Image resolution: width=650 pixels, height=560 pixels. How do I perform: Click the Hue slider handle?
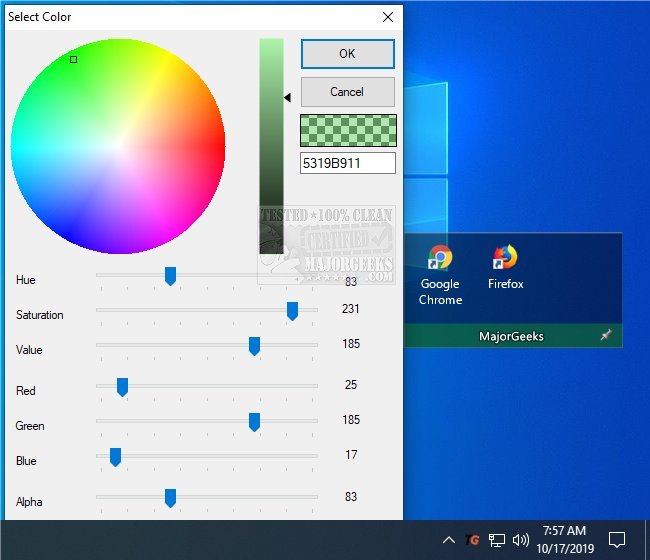click(170, 276)
